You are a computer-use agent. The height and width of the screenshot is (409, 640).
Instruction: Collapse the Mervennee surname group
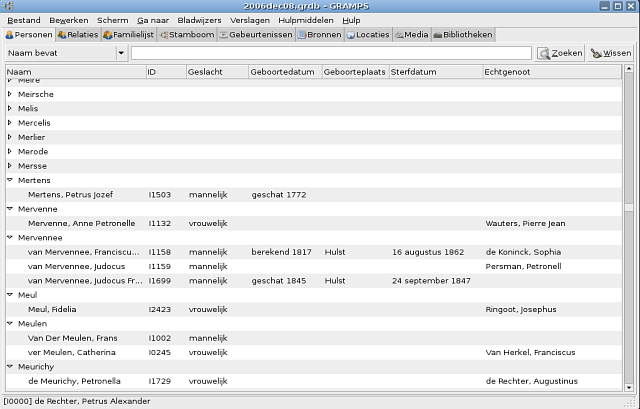(x=10, y=238)
